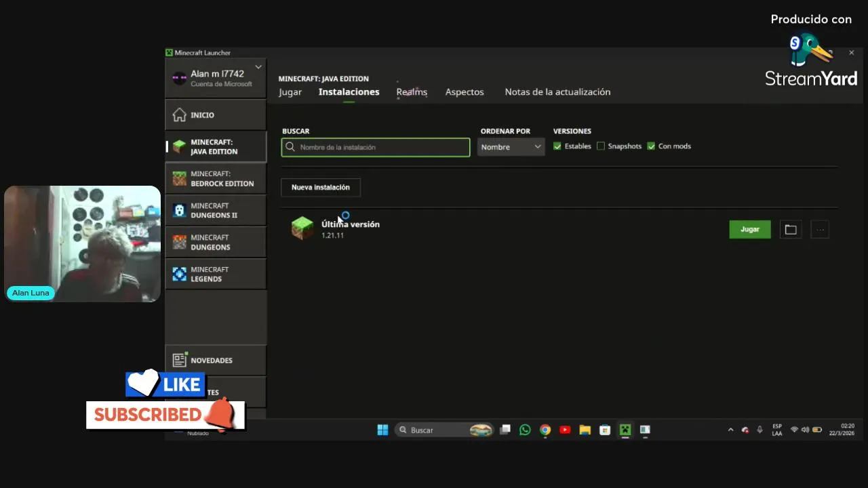Click the battery tray icon

817,430
